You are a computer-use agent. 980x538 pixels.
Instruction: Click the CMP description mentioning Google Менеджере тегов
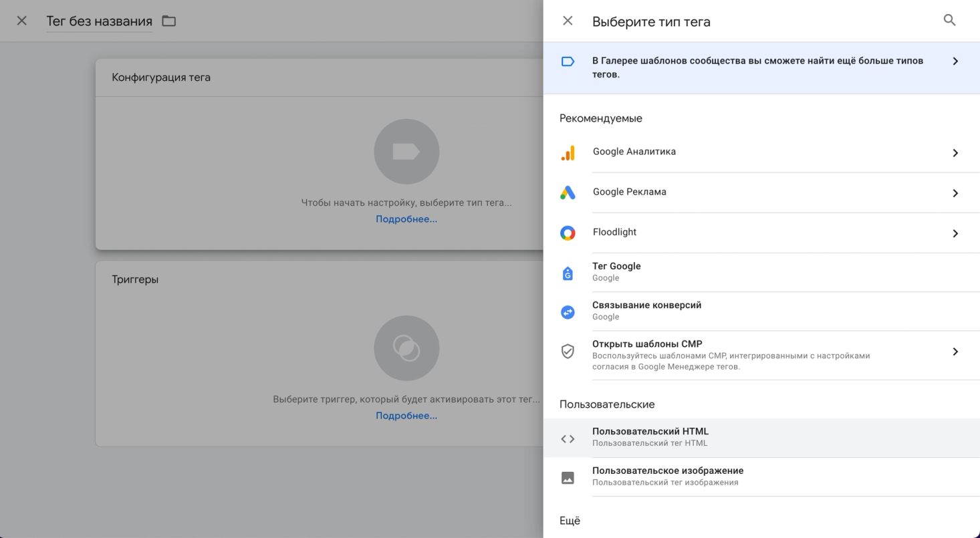click(731, 362)
